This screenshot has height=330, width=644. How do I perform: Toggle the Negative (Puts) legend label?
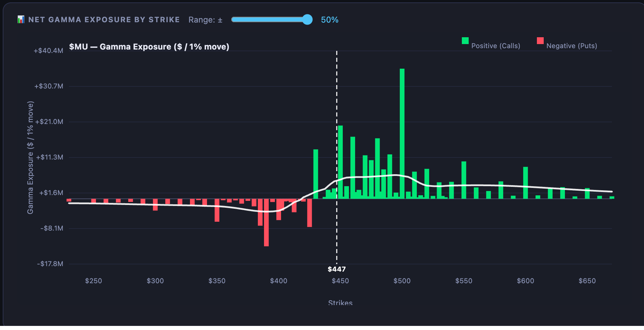pyautogui.click(x=572, y=46)
